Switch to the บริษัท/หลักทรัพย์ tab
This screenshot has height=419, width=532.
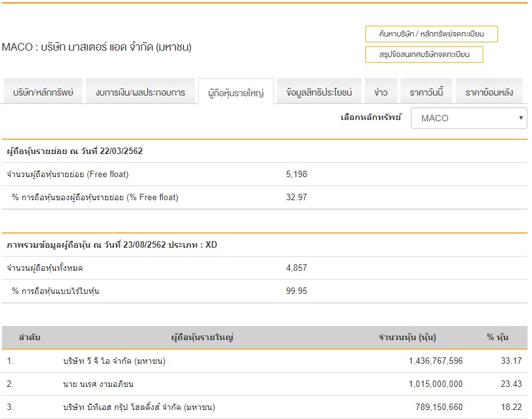pyautogui.click(x=43, y=92)
